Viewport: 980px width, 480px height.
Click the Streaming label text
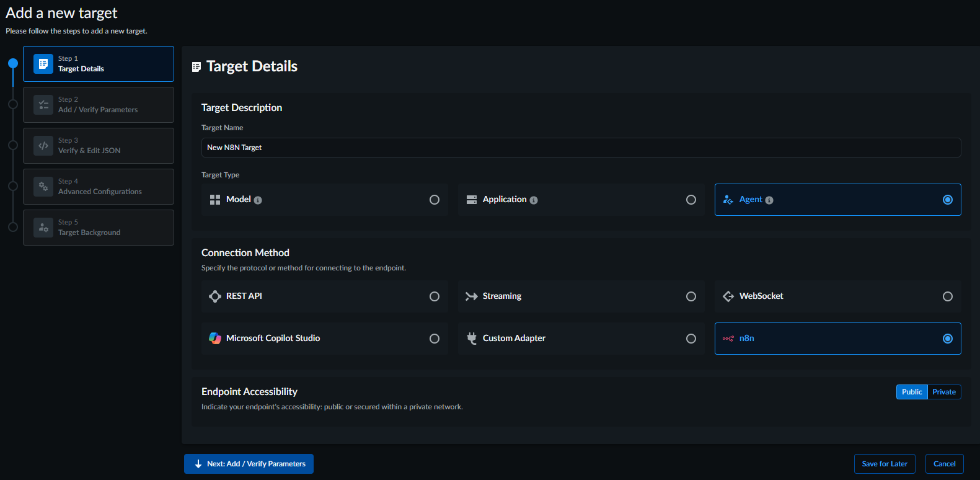click(502, 296)
